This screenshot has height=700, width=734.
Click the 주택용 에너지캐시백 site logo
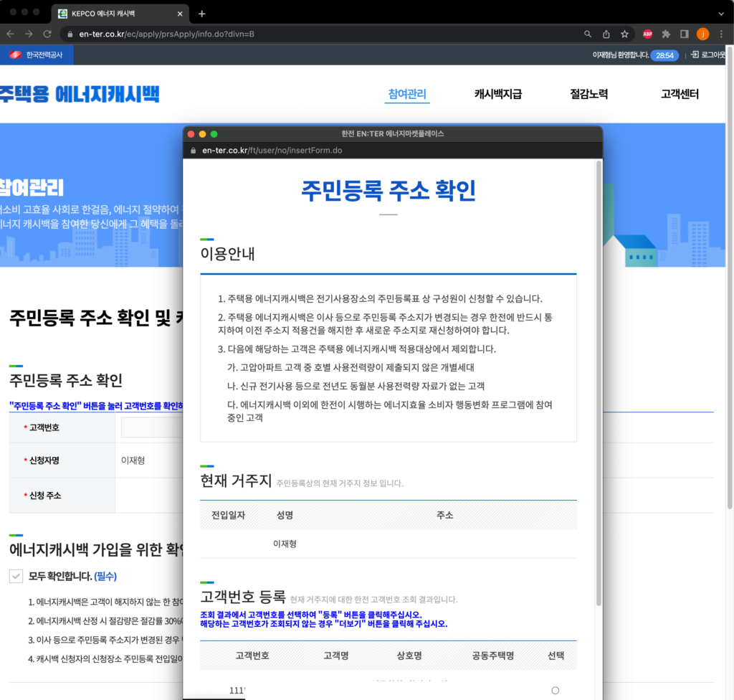coord(80,94)
